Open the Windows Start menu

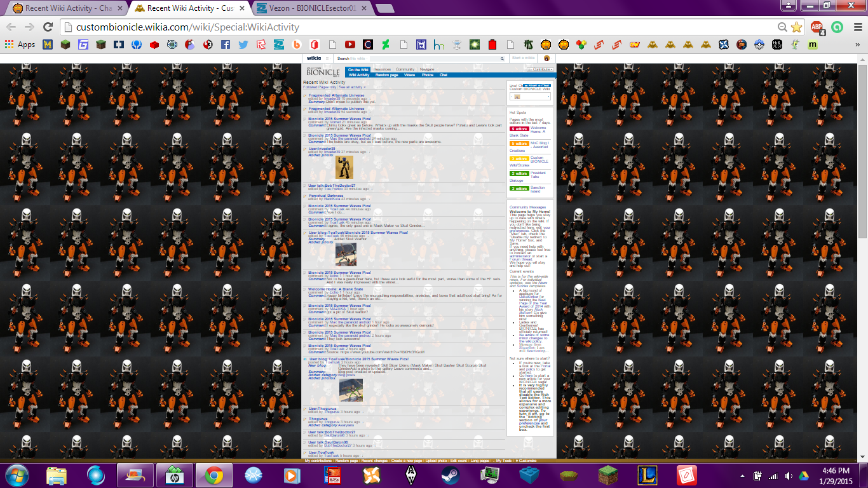click(17, 475)
